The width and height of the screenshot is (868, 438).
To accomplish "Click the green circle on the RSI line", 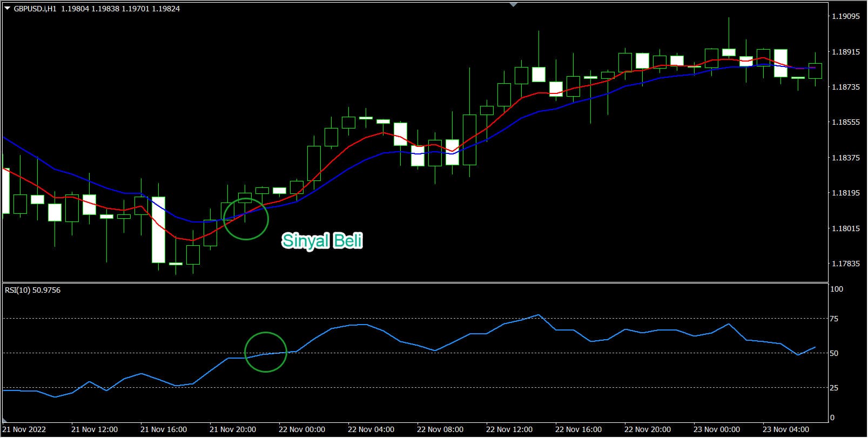I will 265,352.
